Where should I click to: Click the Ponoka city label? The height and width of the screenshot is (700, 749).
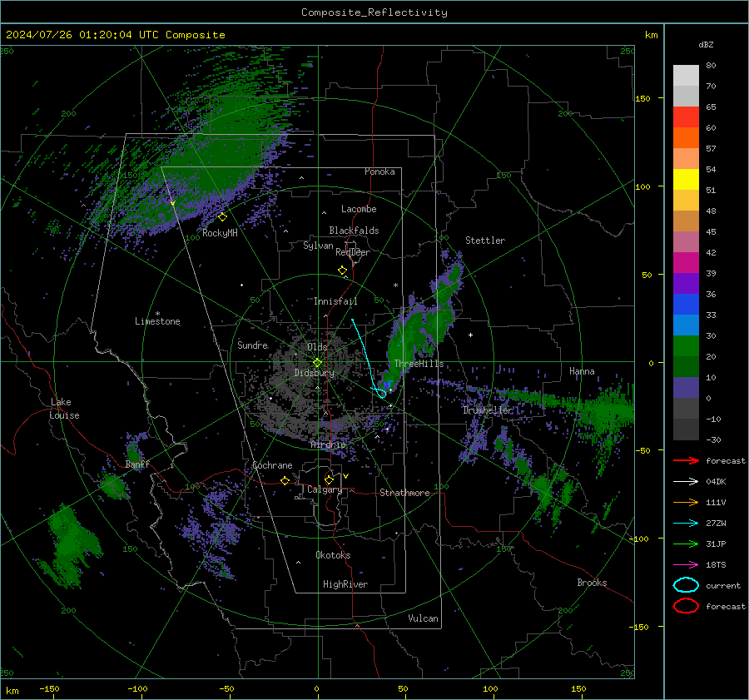tap(379, 171)
